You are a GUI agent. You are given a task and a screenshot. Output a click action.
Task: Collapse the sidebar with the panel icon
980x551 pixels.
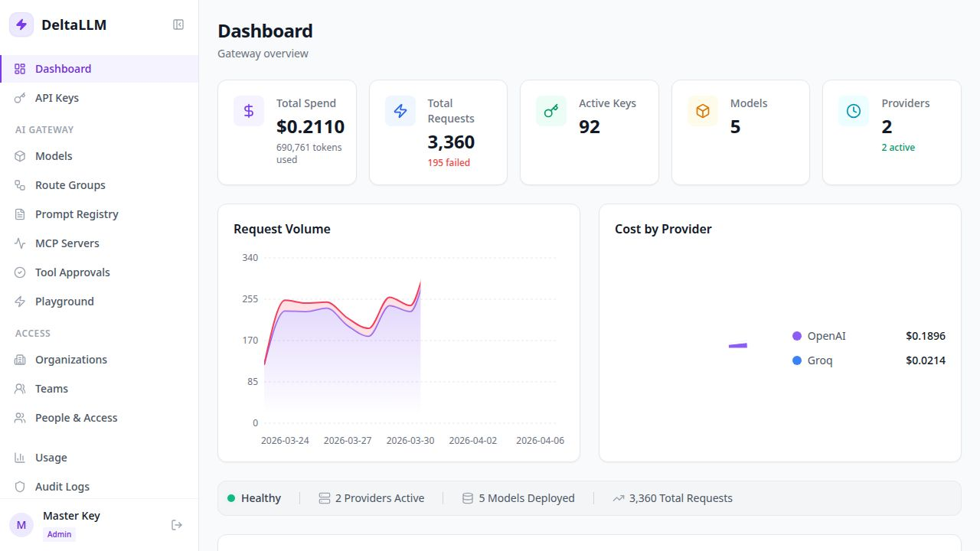click(178, 24)
